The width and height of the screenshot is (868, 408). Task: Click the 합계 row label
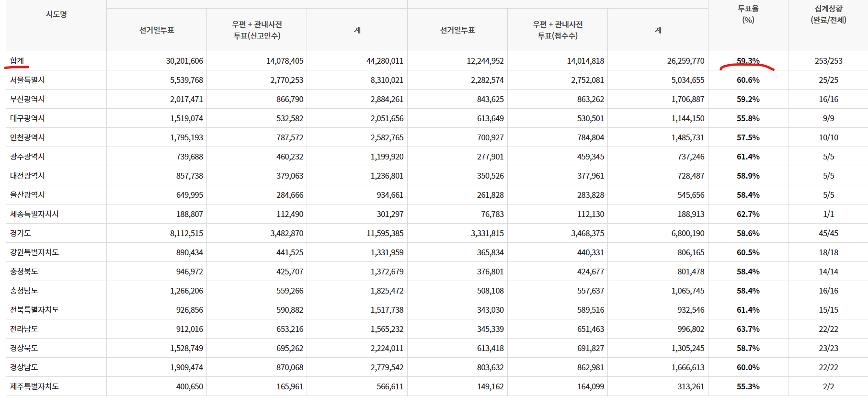click(x=17, y=61)
